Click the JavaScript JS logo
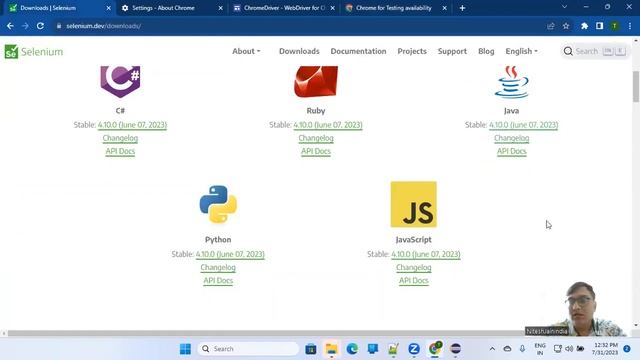Screen dimensions: 640x360 (413, 204)
